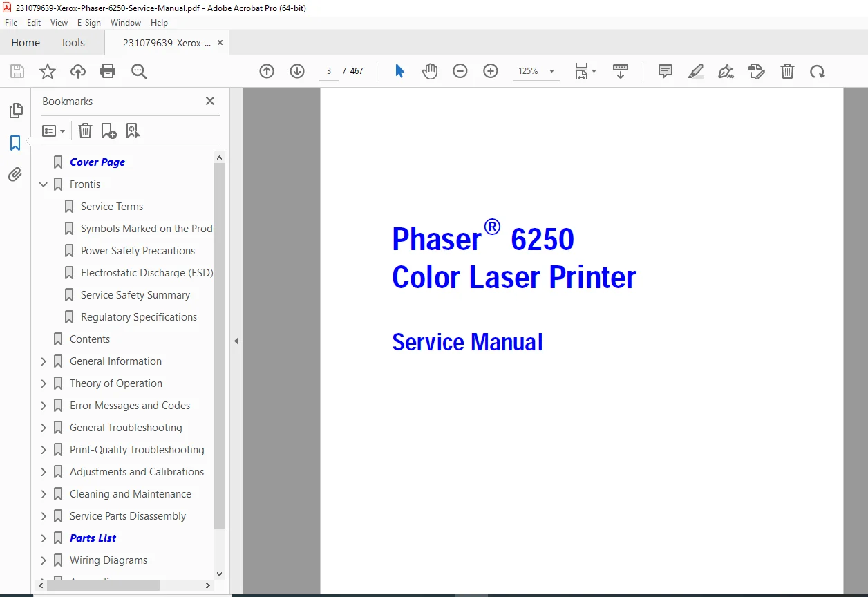Find the current bookmark
Screen dimensions: 868x597
coord(133,131)
